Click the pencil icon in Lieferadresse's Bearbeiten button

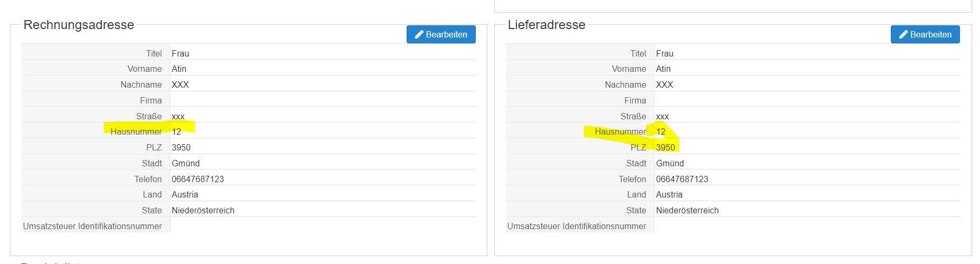tap(904, 35)
